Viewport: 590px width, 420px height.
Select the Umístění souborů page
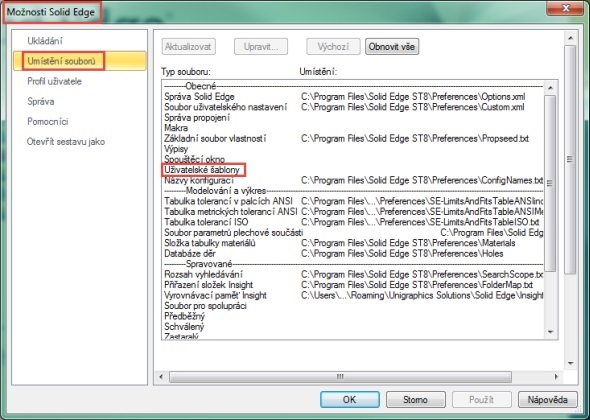(x=79, y=61)
